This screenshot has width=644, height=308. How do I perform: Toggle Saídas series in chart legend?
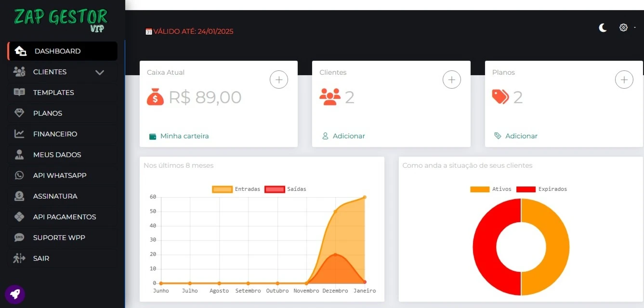click(x=285, y=189)
